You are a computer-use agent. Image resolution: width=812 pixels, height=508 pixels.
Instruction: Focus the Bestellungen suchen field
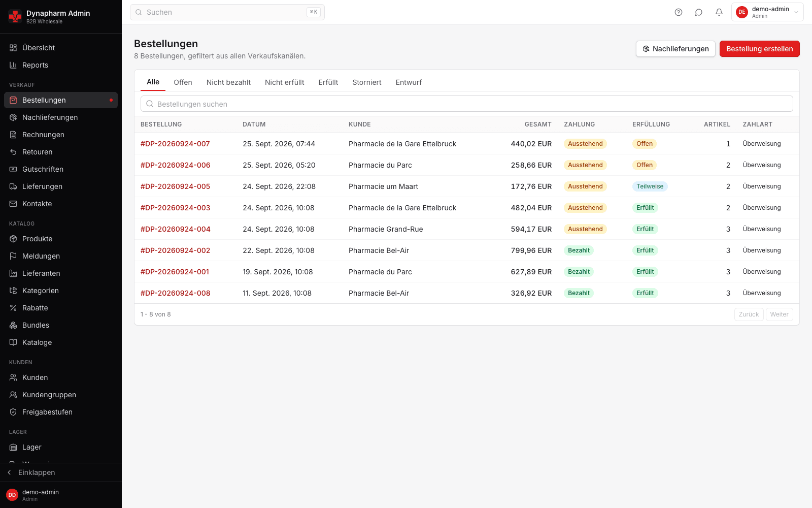(x=467, y=104)
